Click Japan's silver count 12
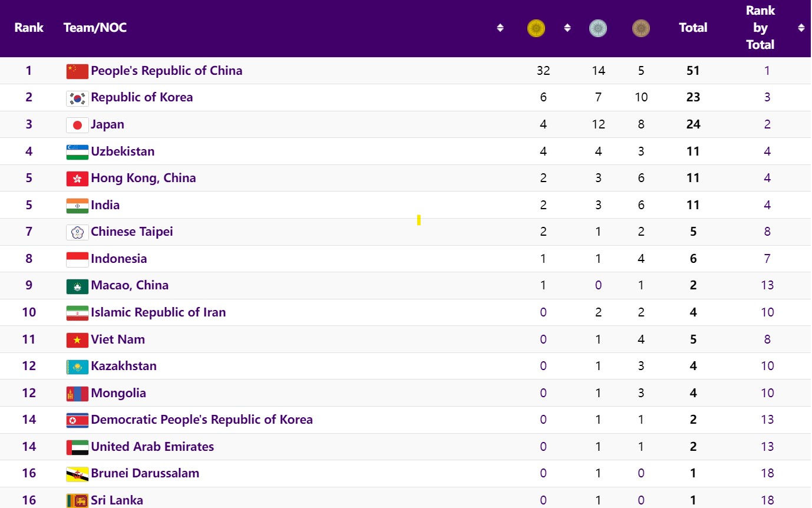Image resolution: width=812 pixels, height=508 pixels. coord(598,124)
